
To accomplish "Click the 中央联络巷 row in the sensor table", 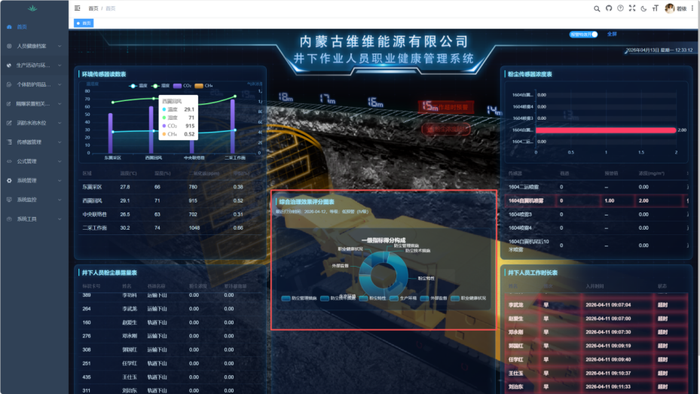I will tap(170, 214).
